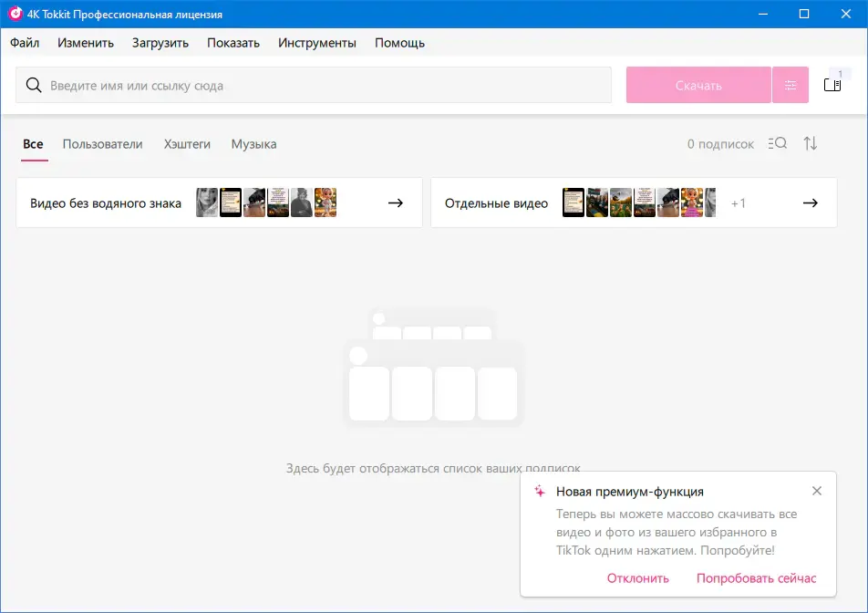This screenshot has height=613, width=868.
Task: Click "Попробовать сейчас" in the premium notification
Action: pyautogui.click(x=757, y=578)
